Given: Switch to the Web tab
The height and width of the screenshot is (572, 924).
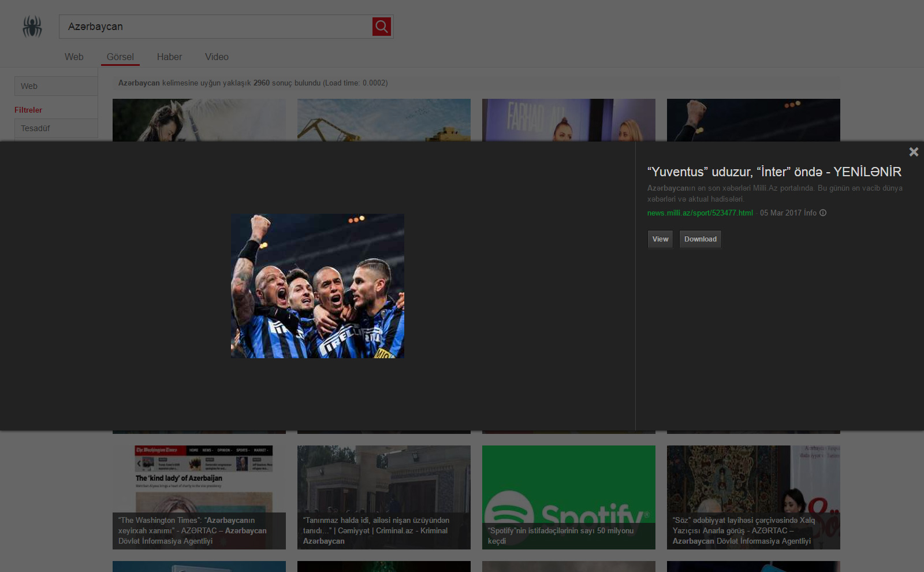Looking at the screenshot, I should pos(74,57).
